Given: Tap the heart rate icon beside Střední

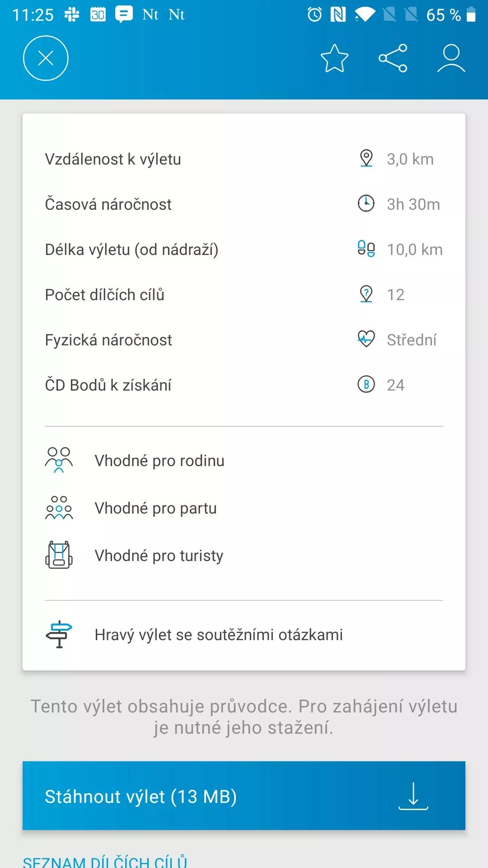Looking at the screenshot, I should 366,339.
